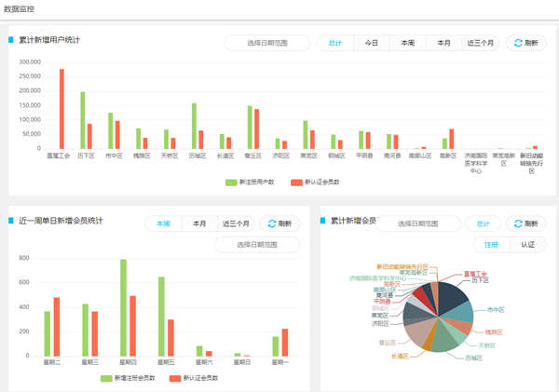The image size is (559, 392).
Task: Click the red 星期一 bar in the weekly chart
Action: pos(285,343)
